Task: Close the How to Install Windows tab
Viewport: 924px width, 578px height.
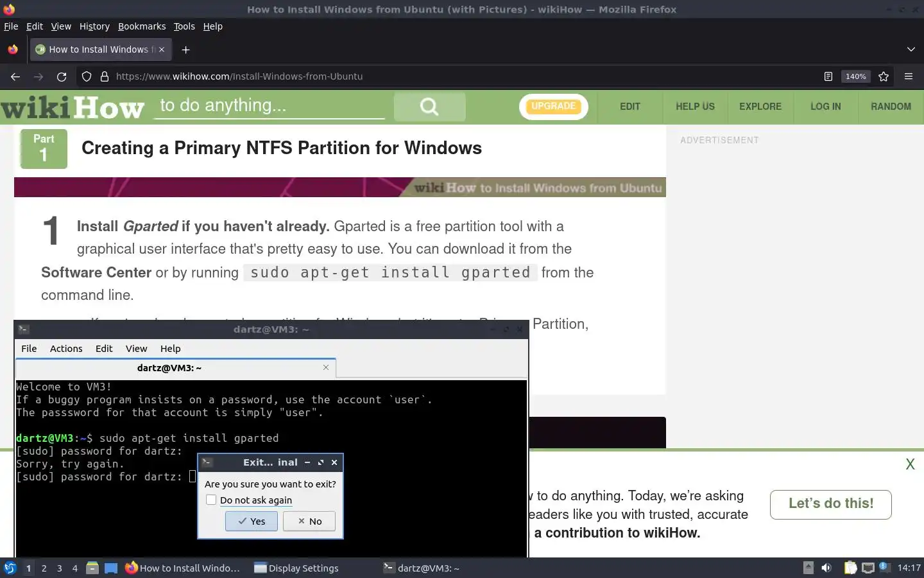Action: pyautogui.click(x=162, y=49)
